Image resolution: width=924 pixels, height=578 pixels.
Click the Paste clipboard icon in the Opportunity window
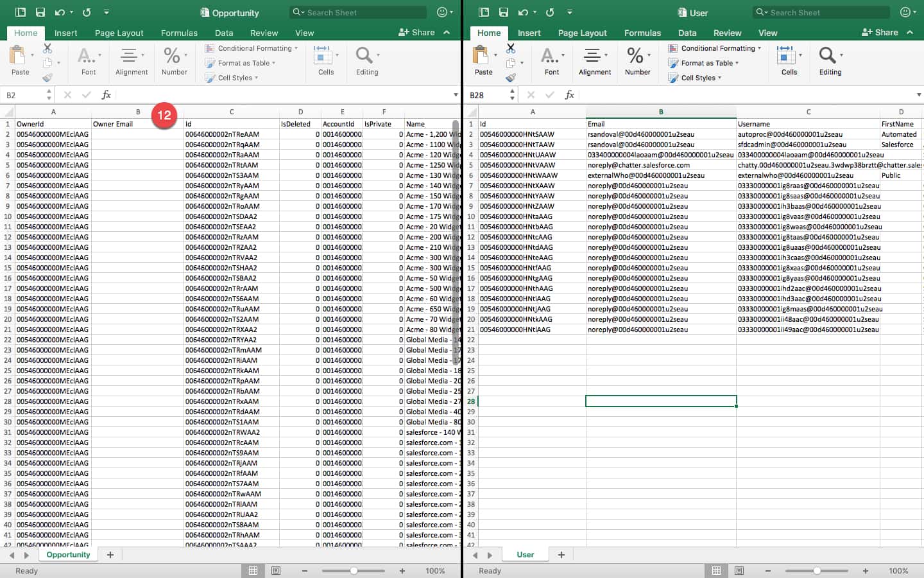[x=19, y=57]
